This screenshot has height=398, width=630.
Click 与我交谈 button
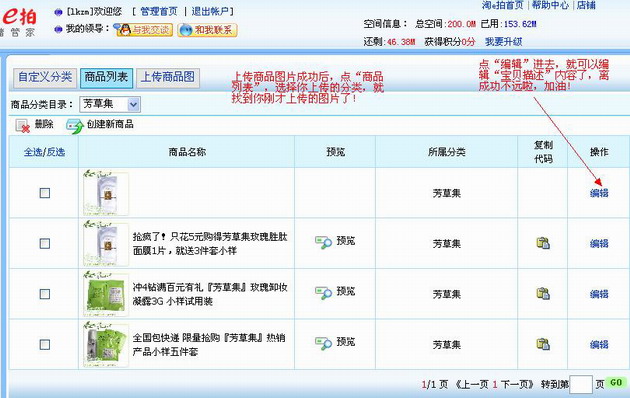pos(145,30)
